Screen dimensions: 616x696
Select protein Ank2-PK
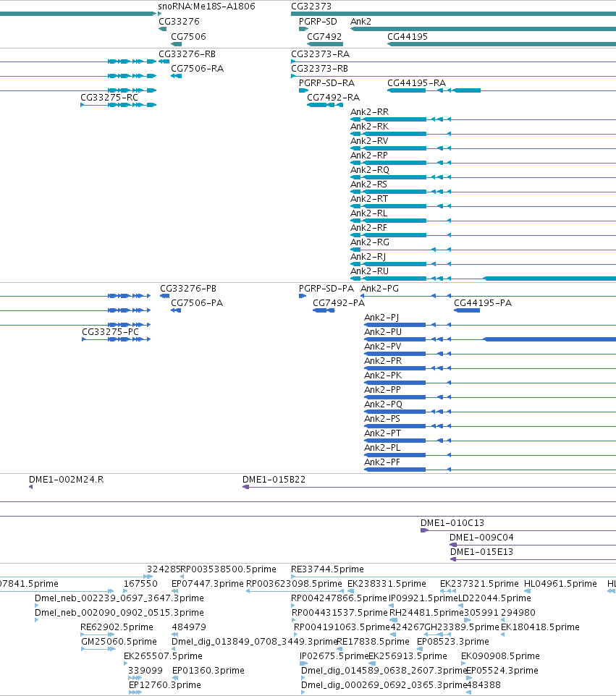[383, 375]
